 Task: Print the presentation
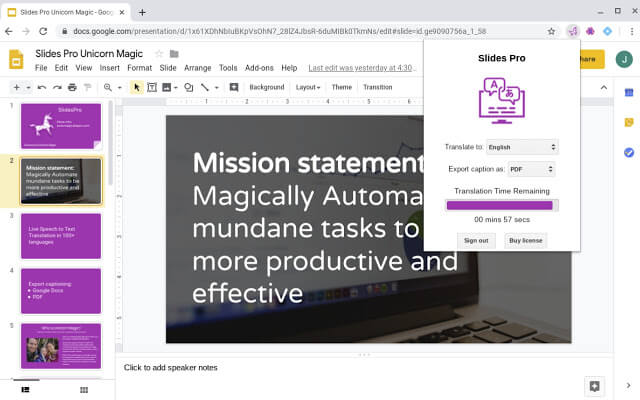[x=72, y=87]
